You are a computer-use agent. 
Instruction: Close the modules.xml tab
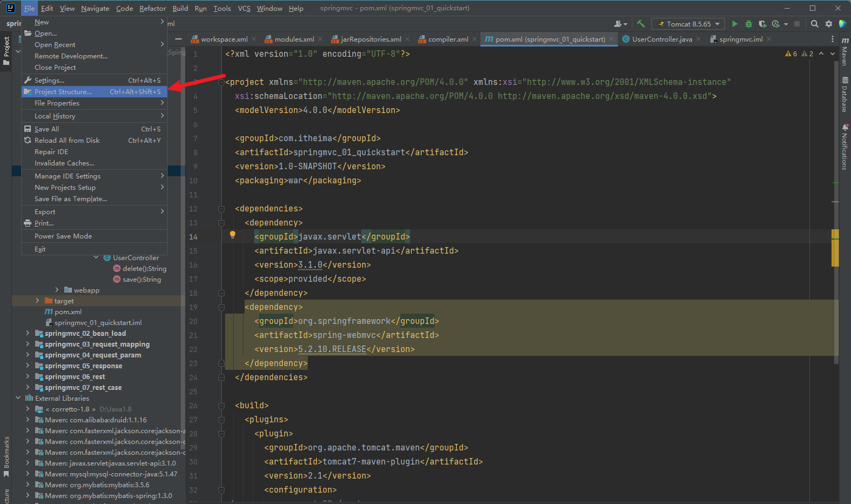[x=320, y=39]
